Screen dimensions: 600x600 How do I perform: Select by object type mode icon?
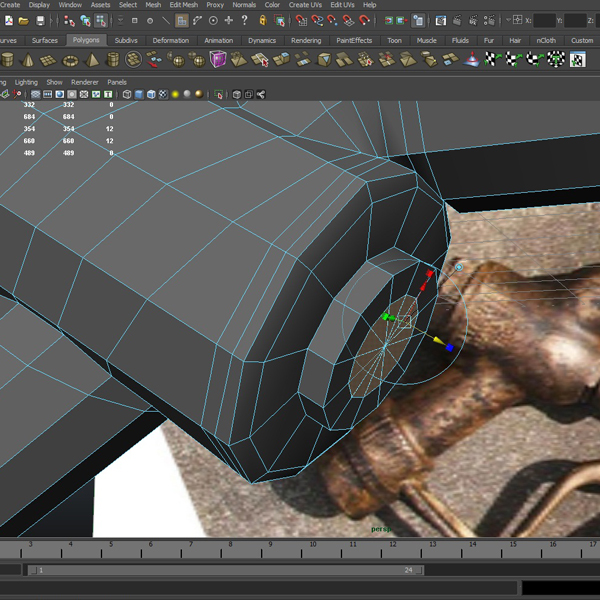coord(85,20)
